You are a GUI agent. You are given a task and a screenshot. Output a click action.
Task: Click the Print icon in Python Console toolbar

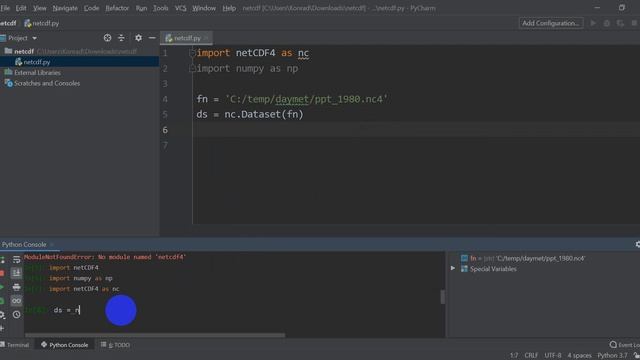[x=16, y=287]
